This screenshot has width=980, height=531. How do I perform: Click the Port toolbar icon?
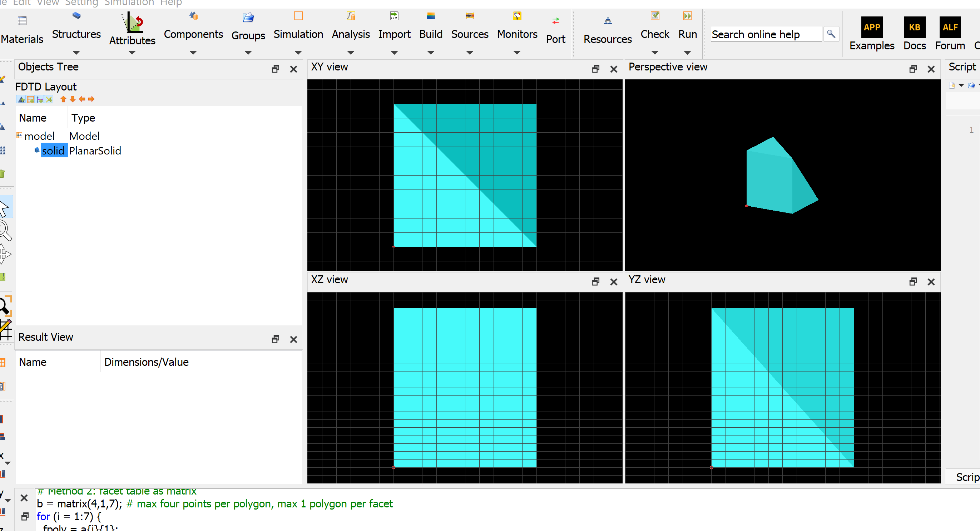pyautogui.click(x=556, y=20)
